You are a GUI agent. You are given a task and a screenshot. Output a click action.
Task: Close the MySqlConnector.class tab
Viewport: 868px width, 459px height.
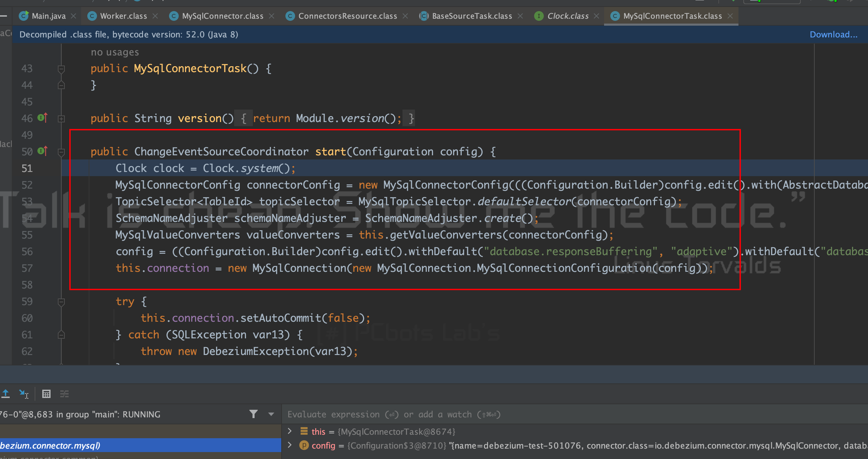pyautogui.click(x=272, y=16)
